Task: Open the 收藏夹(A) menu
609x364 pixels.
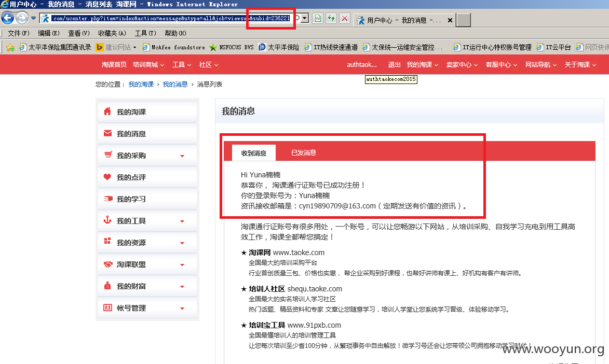Action: click(x=112, y=33)
